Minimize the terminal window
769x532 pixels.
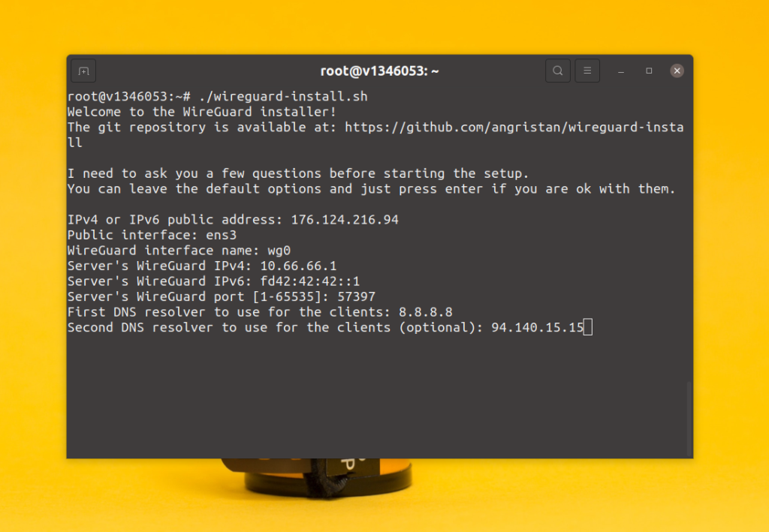click(621, 71)
